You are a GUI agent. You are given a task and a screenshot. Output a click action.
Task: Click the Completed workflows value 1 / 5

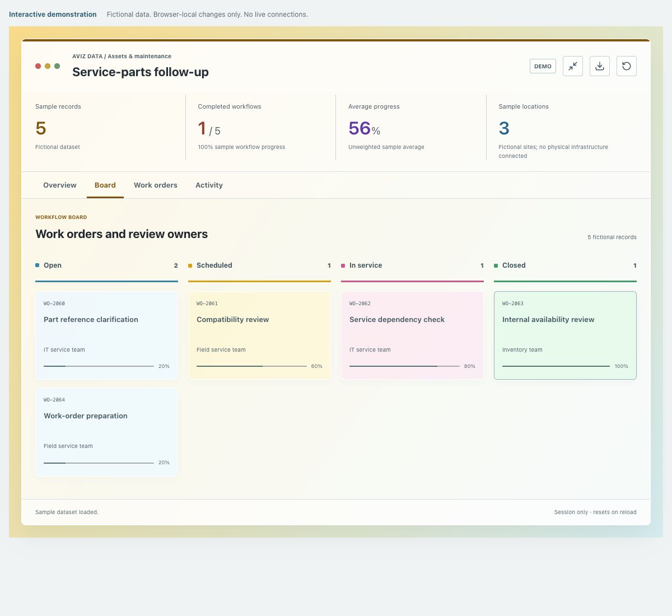[209, 129]
